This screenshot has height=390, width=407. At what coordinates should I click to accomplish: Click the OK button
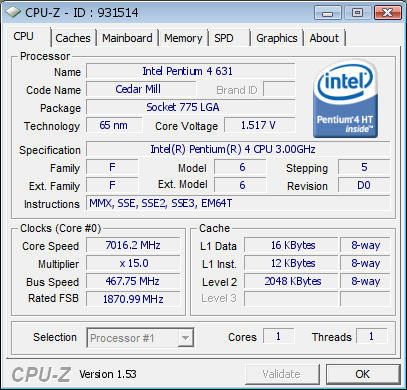coord(363,374)
